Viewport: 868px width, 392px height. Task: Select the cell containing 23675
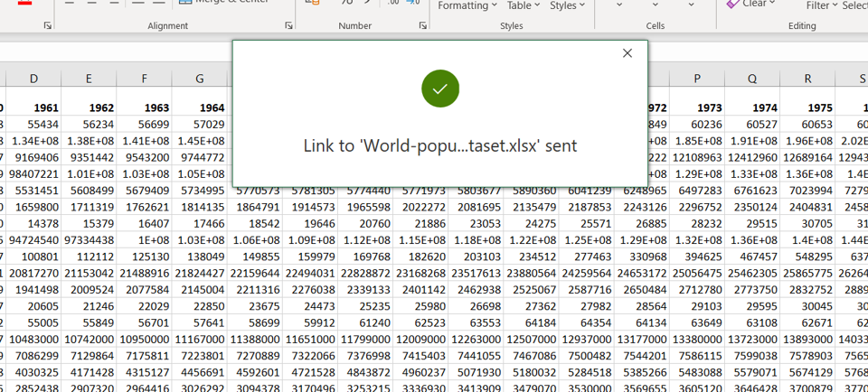[255, 307]
